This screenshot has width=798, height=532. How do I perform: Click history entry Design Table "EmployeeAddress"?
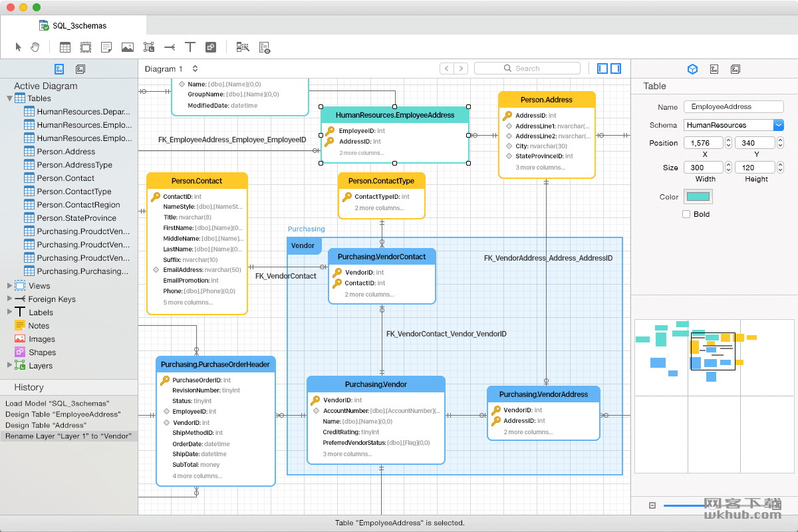click(69, 414)
